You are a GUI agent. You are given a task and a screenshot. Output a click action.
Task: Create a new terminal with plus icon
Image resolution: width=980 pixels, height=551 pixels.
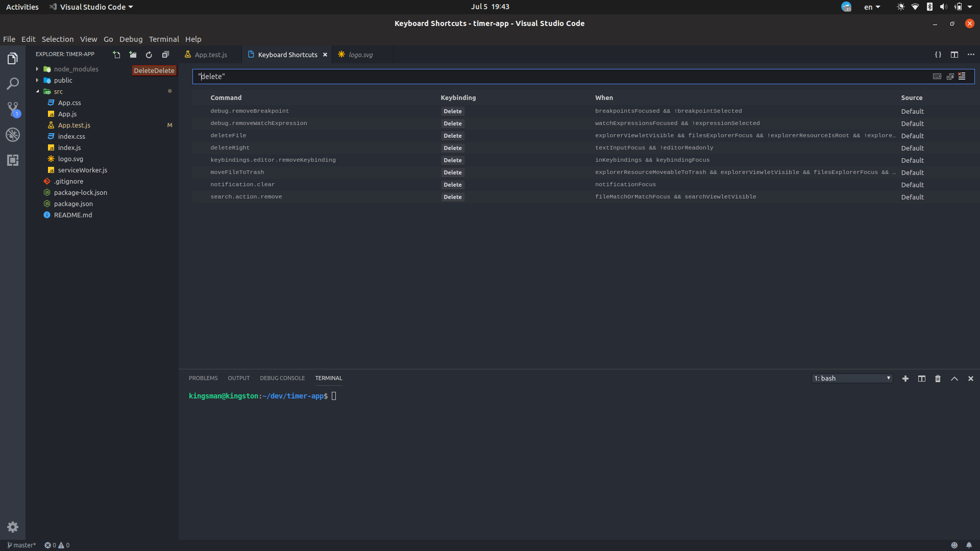point(905,379)
